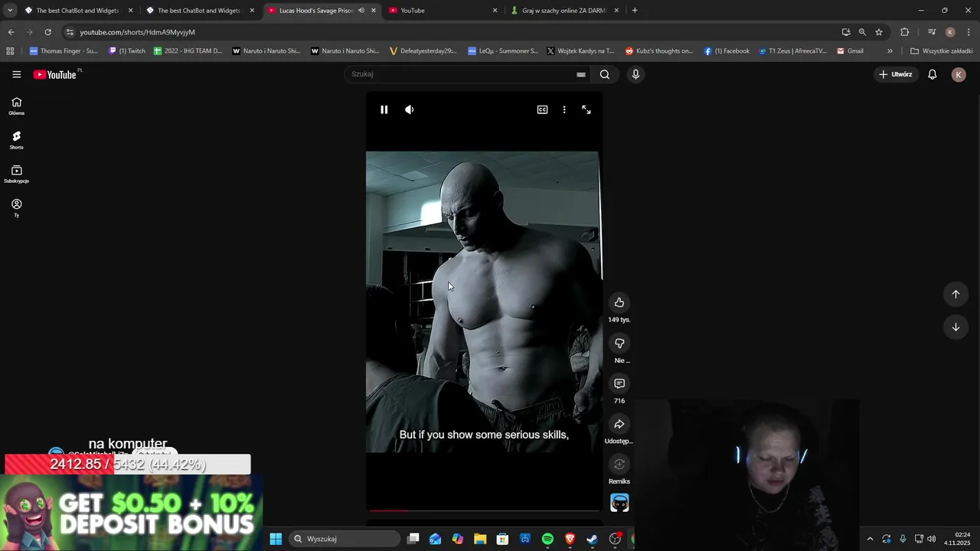Open the Shorts three-dot options menu
The height and width of the screenshot is (551, 980).
[x=564, y=109]
